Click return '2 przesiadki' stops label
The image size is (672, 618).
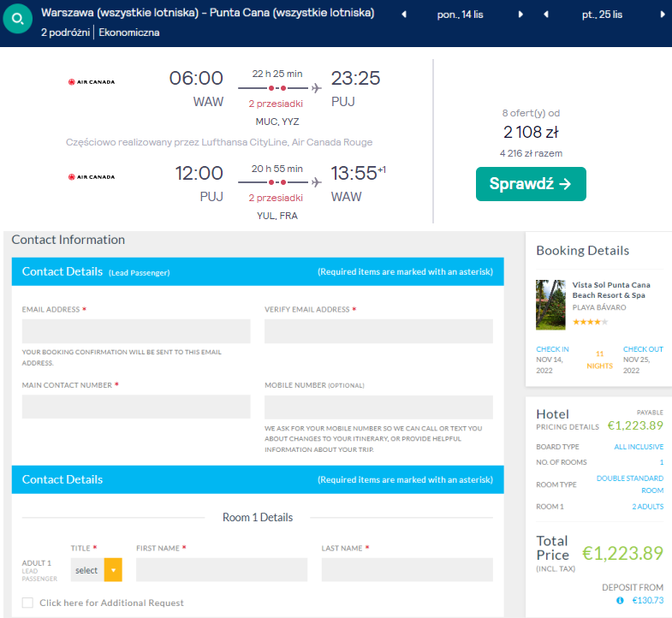276,198
